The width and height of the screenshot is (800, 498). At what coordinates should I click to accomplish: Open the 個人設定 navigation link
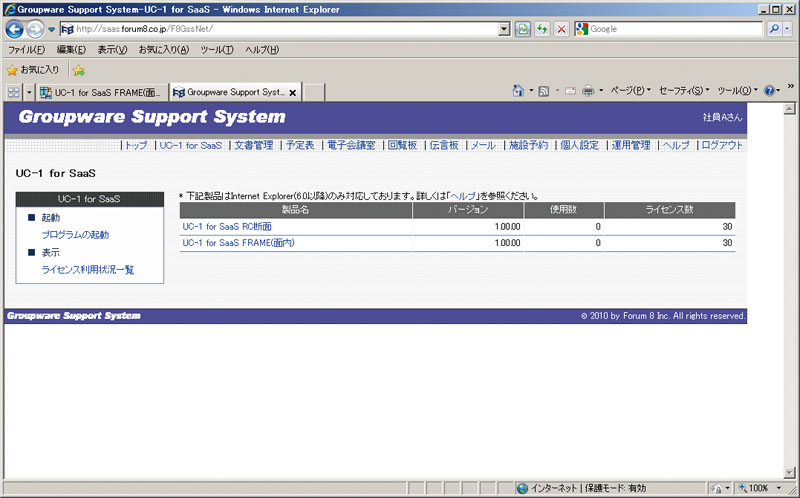(x=580, y=145)
